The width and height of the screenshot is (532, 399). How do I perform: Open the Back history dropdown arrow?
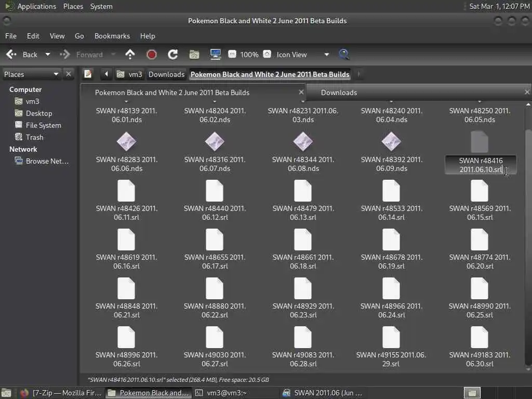[48, 54]
